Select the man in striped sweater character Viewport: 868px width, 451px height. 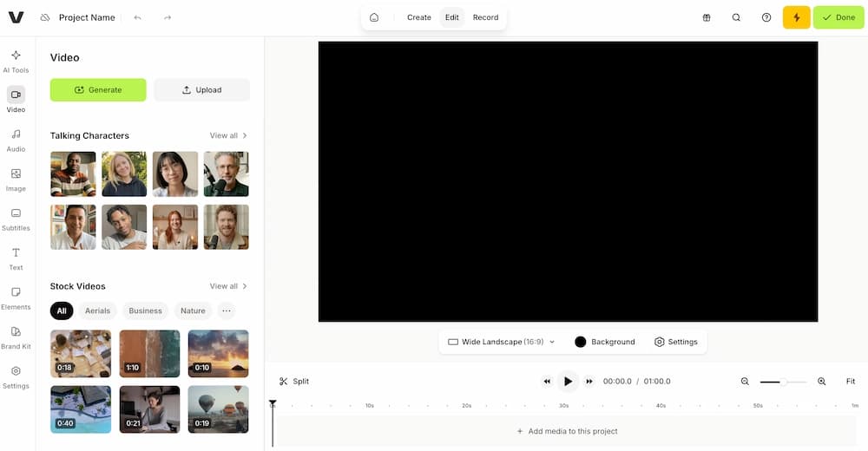click(x=73, y=173)
